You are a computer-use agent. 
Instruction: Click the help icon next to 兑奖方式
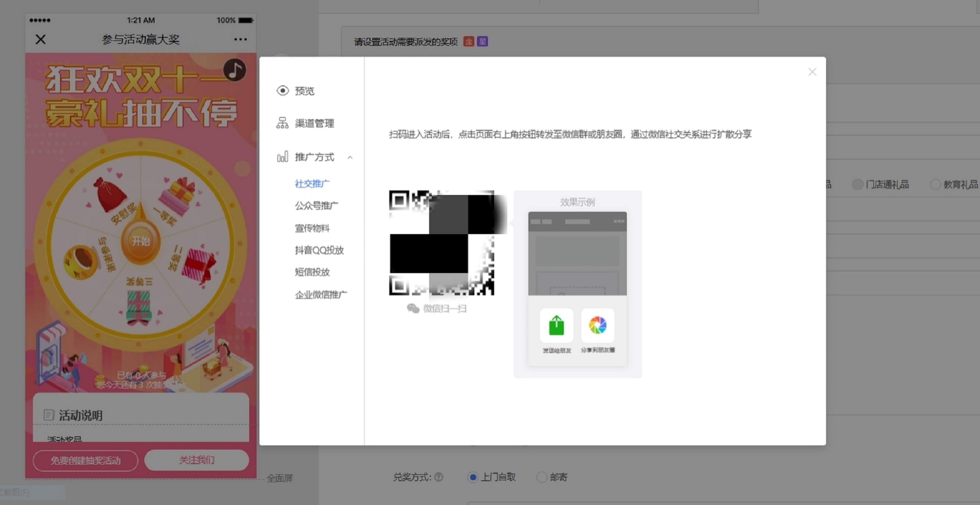(439, 477)
